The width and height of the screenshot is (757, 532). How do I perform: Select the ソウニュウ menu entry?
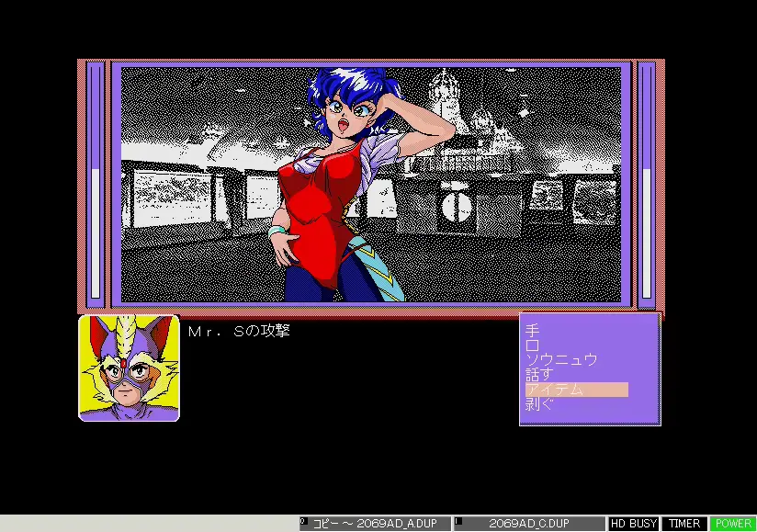coord(561,359)
